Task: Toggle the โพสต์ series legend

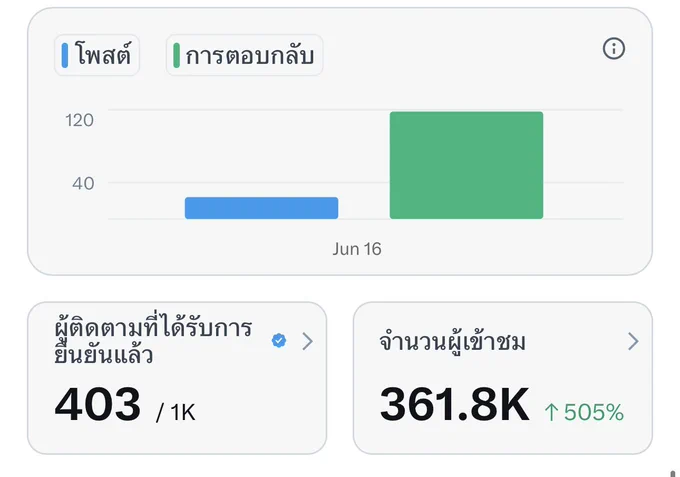Action: coord(97,55)
